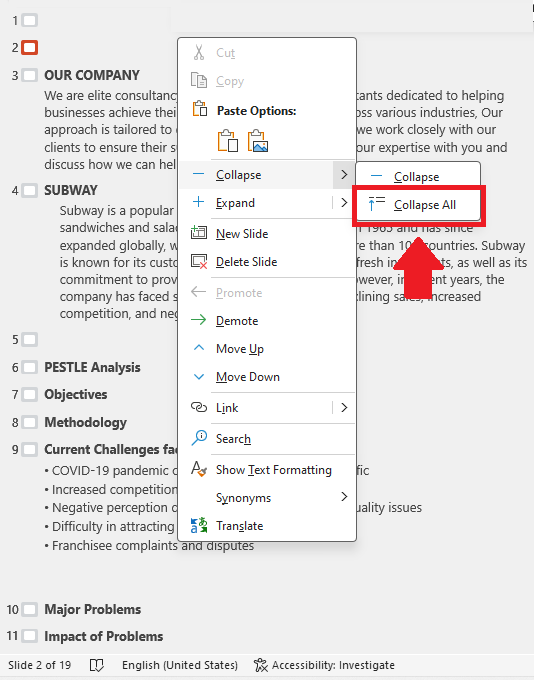Click Slide 2 of 19 indicator

[x=39, y=665]
